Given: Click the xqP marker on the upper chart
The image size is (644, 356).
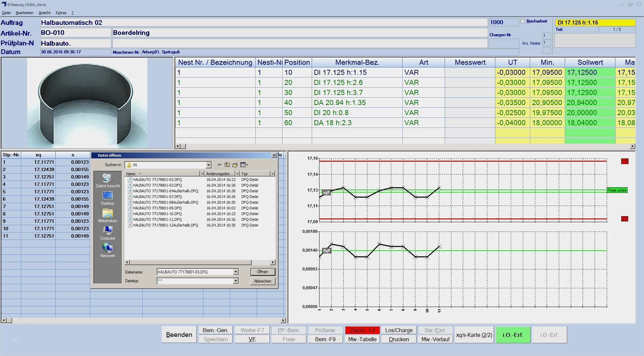Looking at the screenshot, I should [x=326, y=193].
